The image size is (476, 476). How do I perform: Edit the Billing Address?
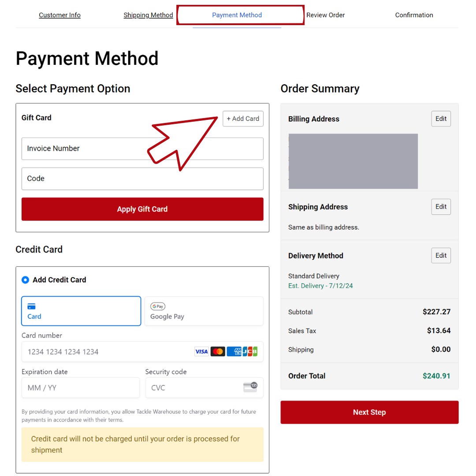point(441,119)
